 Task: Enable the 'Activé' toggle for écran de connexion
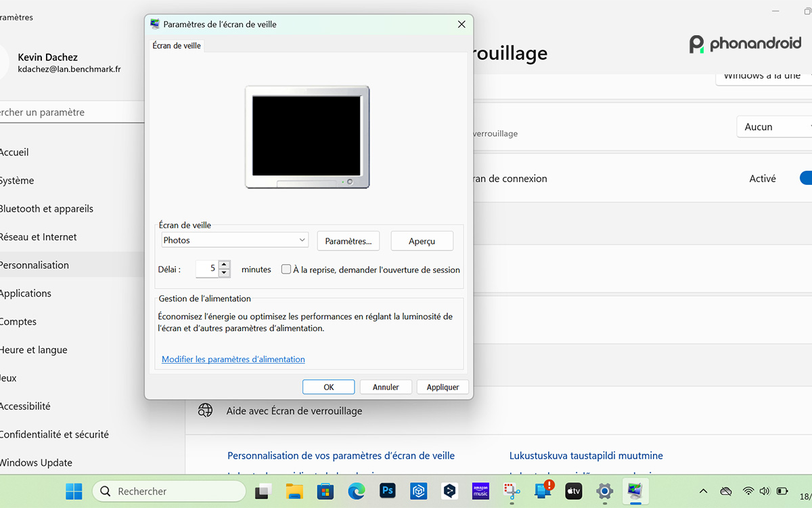point(806,178)
